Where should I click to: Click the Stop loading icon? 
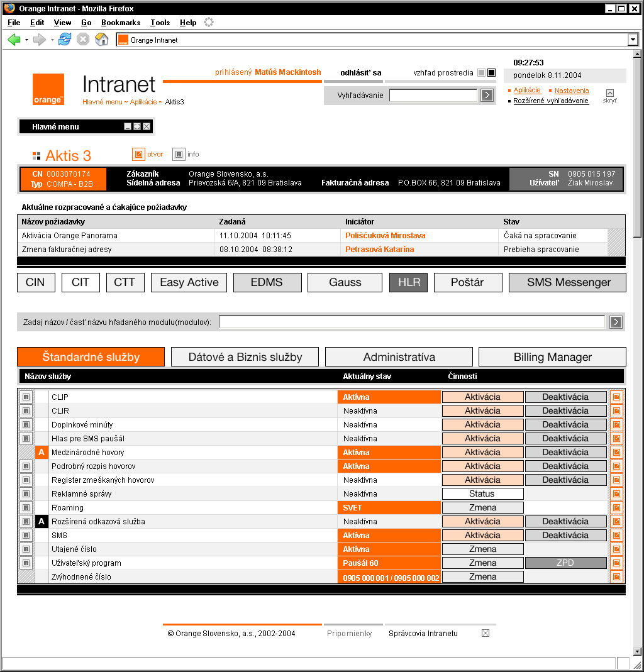pos(83,40)
